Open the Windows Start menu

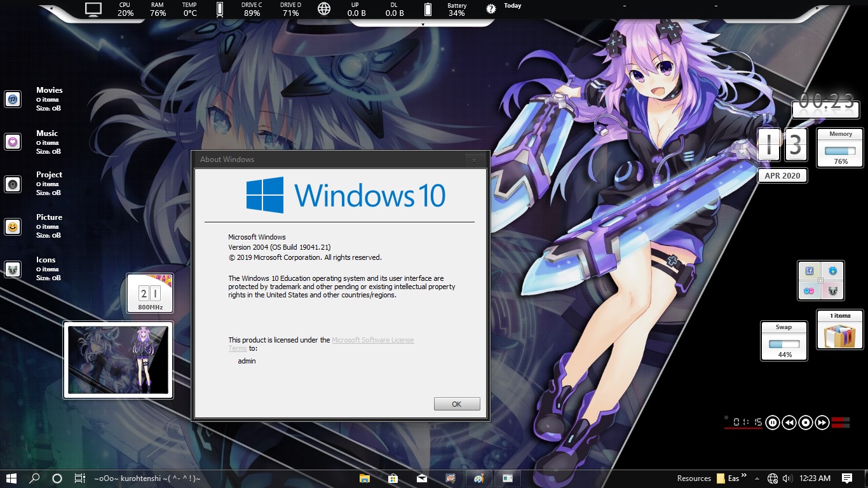[11, 478]
